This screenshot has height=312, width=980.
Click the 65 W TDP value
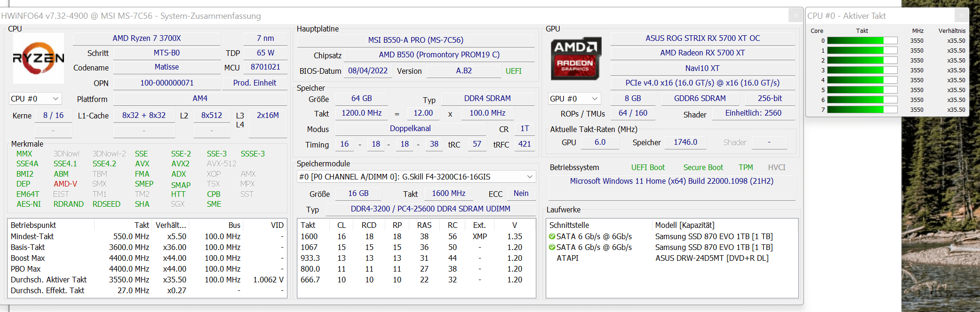coord(265,53)
